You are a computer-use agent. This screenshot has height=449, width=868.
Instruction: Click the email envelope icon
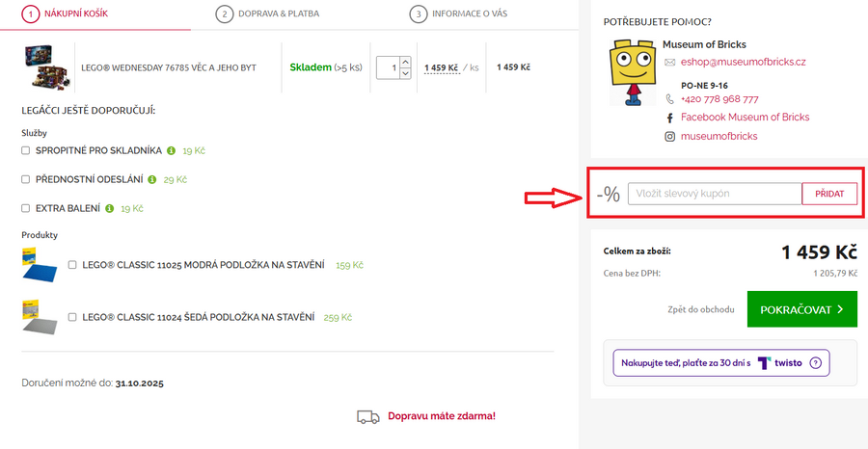pyautogui.click(x=670, y=63)
